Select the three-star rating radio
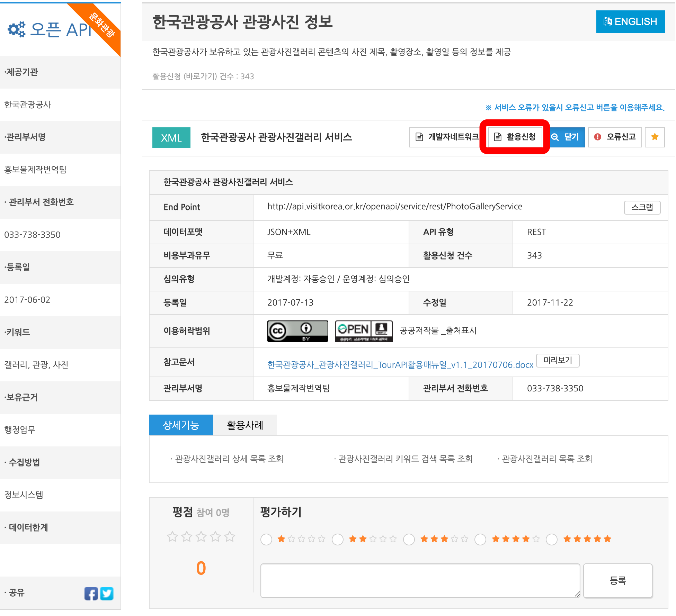The width and height of the screenshot is (676, 616). [409, 539]
